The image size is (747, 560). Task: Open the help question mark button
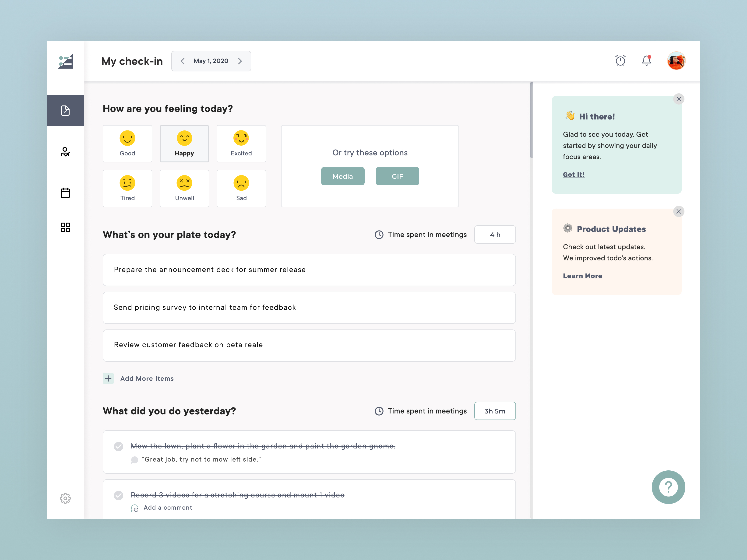pos(668,487)
